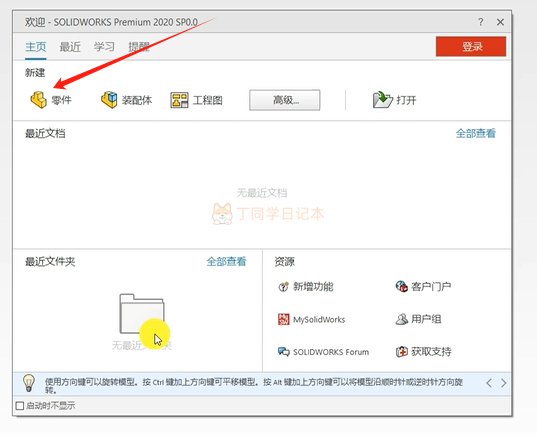Click the 装配体 text label
Image resolution: width=537 pixels, height=435 pixels.
click(137, 100)
